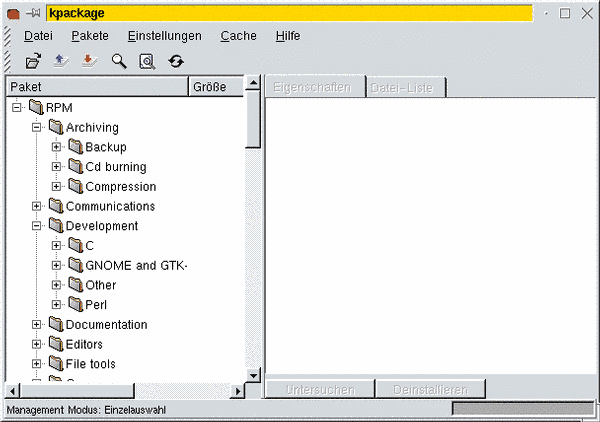Click the reload arrows toolbar icon

coord(176,61)
